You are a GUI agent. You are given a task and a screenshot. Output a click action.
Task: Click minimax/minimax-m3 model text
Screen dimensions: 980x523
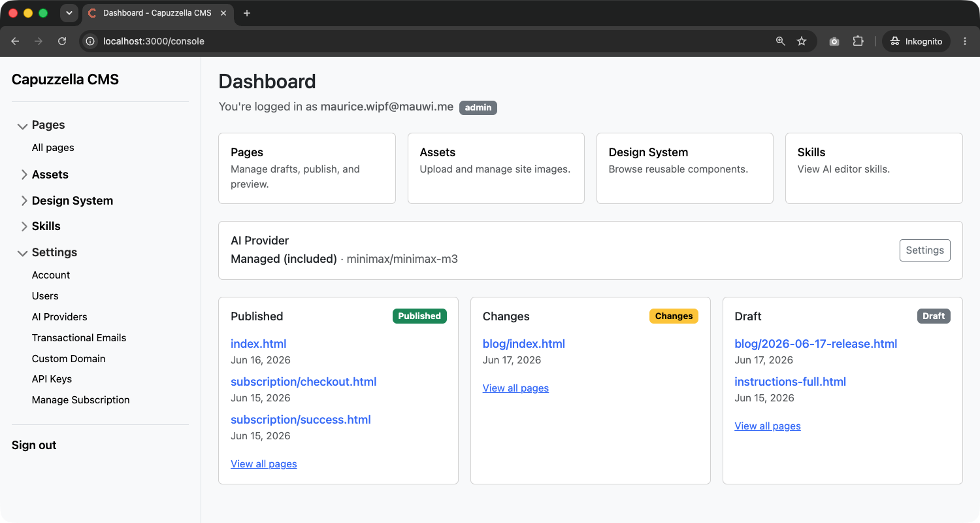402,259
